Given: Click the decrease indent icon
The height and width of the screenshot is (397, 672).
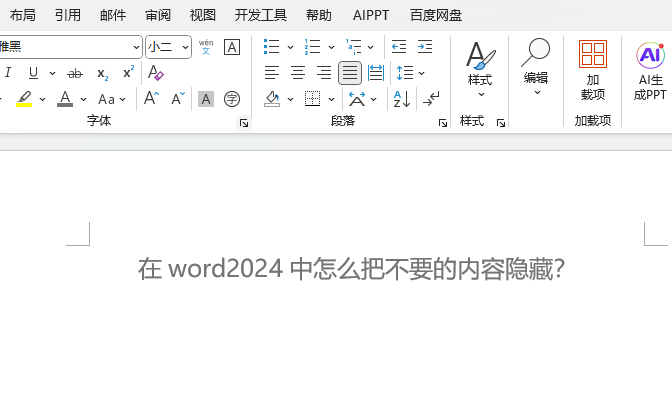Looking at the screenshot, I should pyautogui.click(x=399, y=47).
